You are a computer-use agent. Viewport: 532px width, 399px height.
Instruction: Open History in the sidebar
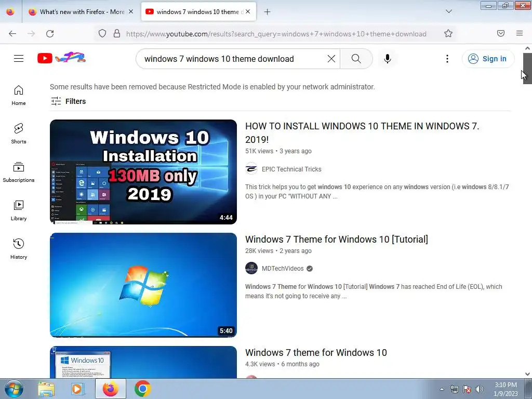tap(19, 249)
